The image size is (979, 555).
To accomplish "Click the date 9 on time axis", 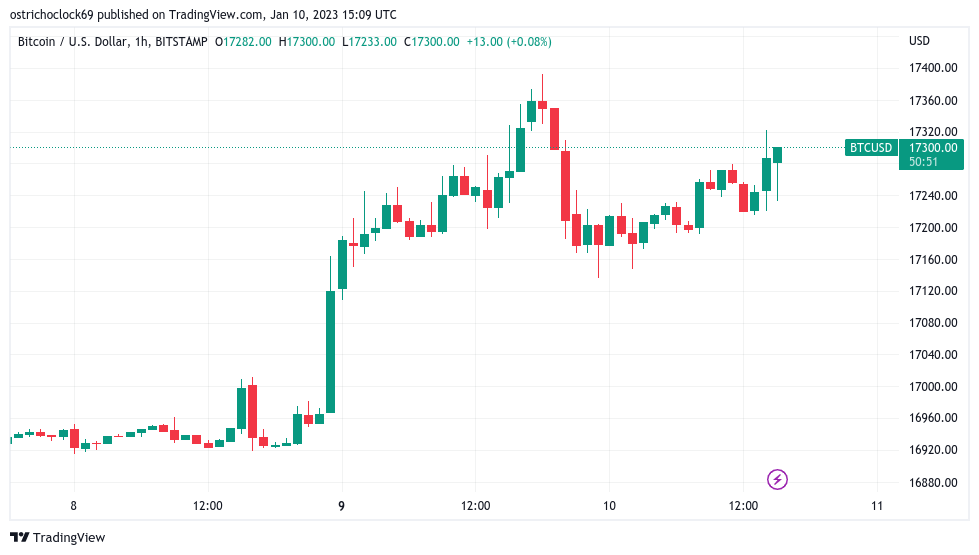I will (x=341, y=506).
